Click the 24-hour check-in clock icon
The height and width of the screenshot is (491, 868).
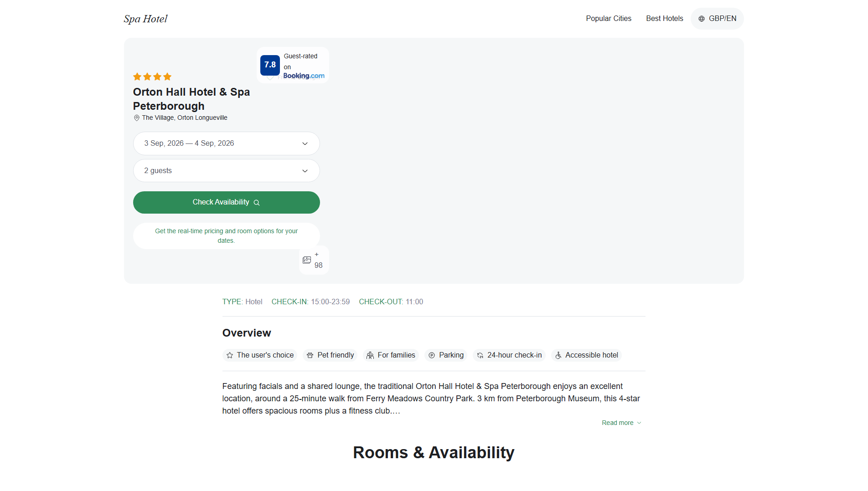coord(480,355)
